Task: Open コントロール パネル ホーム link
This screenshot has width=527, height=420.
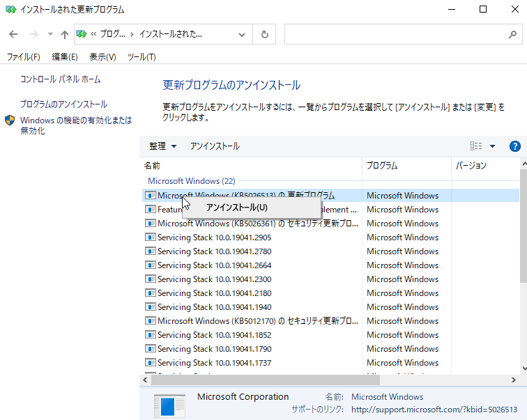Action: click(x=61, y=79)
